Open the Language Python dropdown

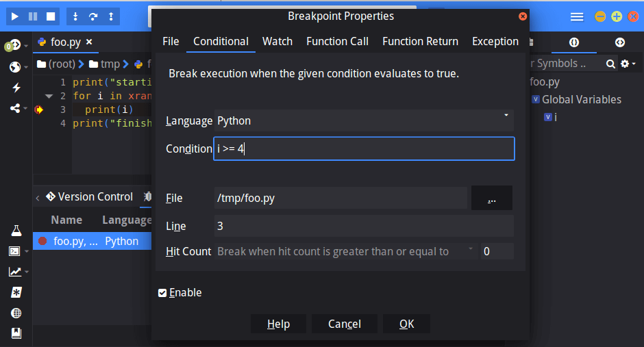[x=364, y=120]
